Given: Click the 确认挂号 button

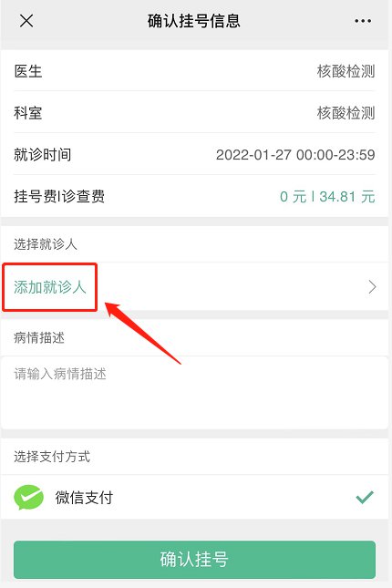Looking at the screenshot, I should [x=194, y=560].
